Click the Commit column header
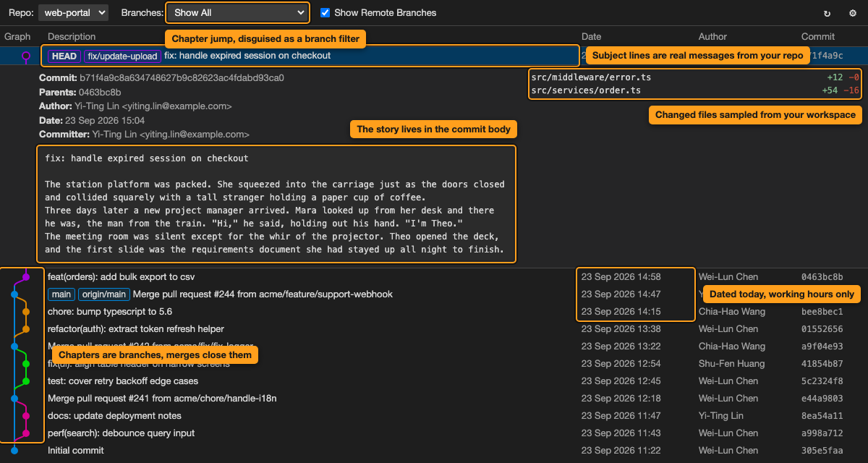The height and width of the screenshot is (463, 868). click(818, 36)
